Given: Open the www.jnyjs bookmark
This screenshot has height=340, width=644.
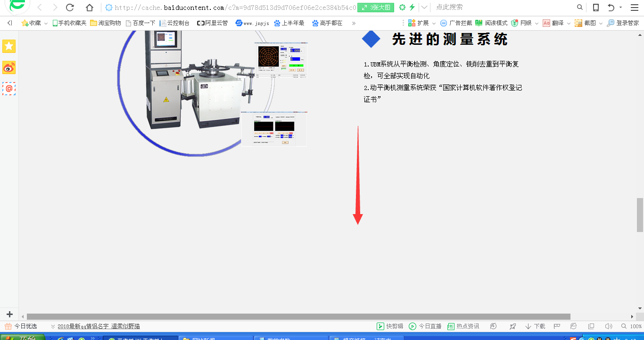Looking at the screenshot, I should tap(252, 23).
